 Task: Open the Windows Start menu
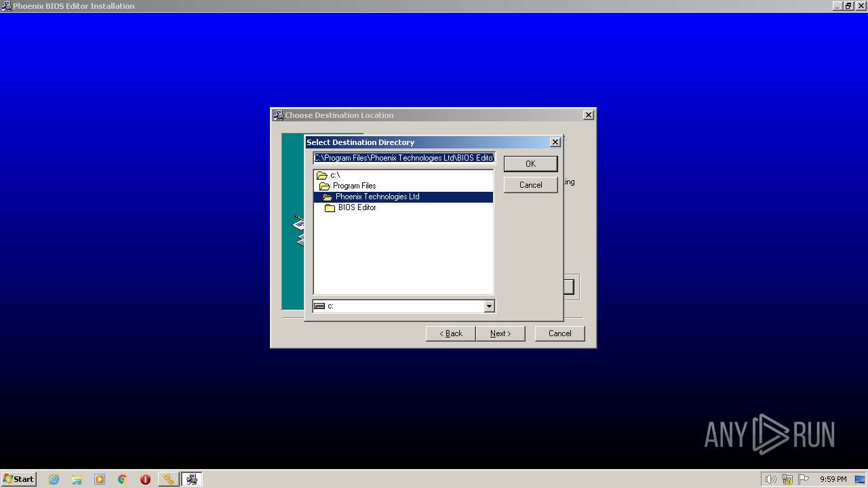click(x=18, y=479)
